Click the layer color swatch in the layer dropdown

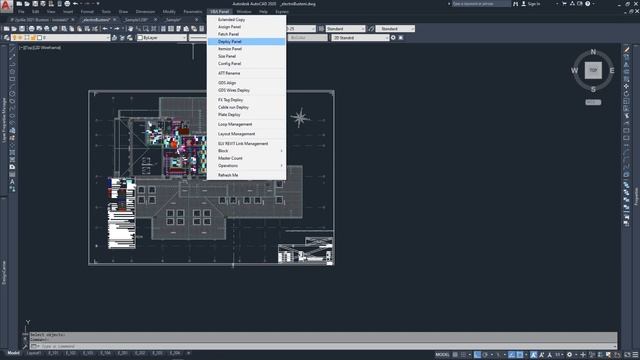(x=40, y=38)
